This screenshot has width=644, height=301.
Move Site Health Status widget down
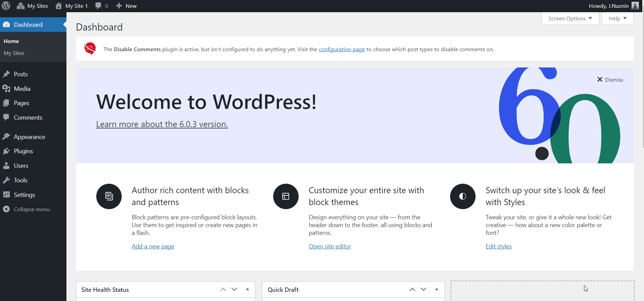coord(234,289)
